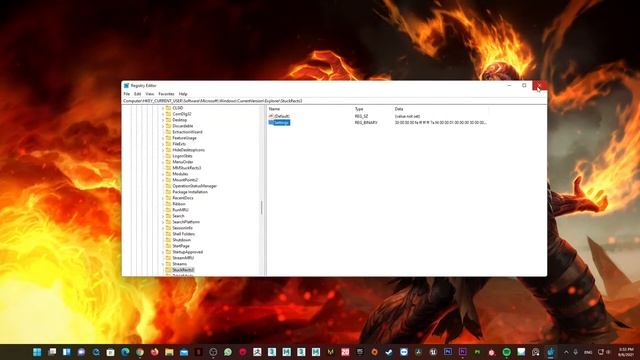Open the Help menu

[x=183, y=94]
